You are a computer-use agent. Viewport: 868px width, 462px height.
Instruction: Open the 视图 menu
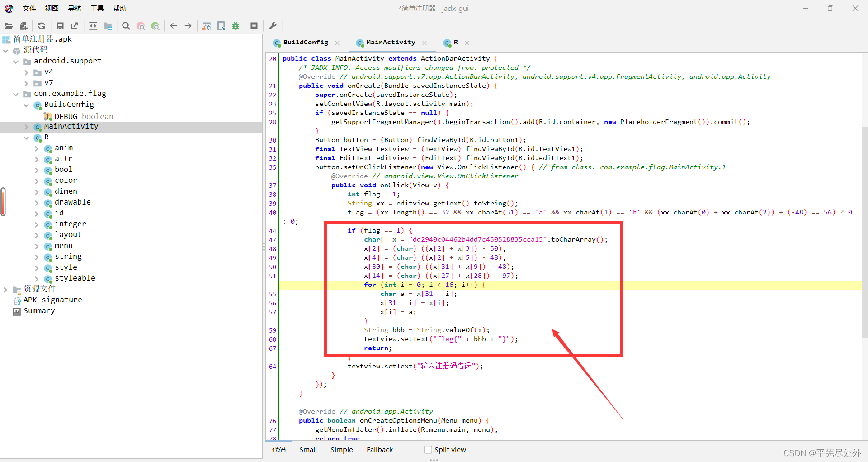[52, 9]
